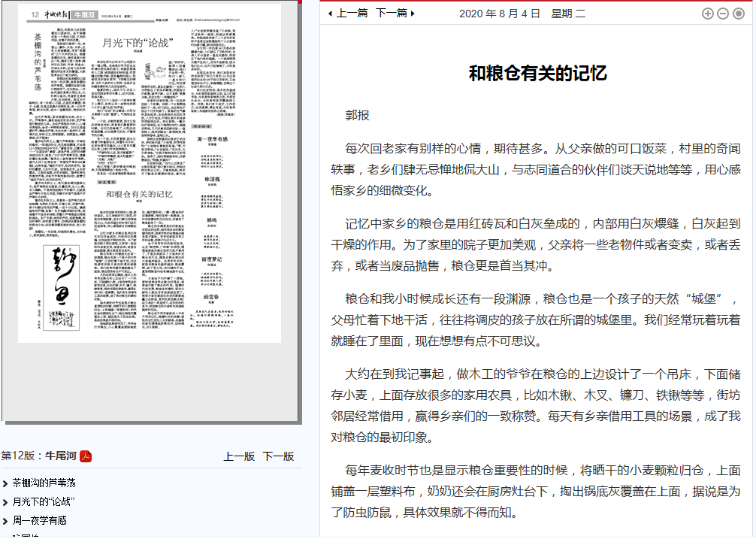This screenshot has height=539, width=756.
Task: Click 茶棚沟的芦苇荡 vertical headline in thumbnail
Action: click(x=38, y=62)
